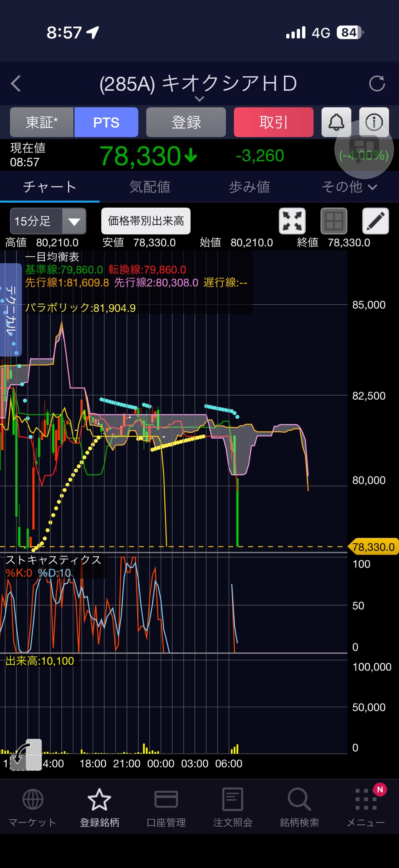Image resolution: width=399 pixels, height=868 pixels.
Task: Tap the back arrow icon
Action: coord(16,83)
